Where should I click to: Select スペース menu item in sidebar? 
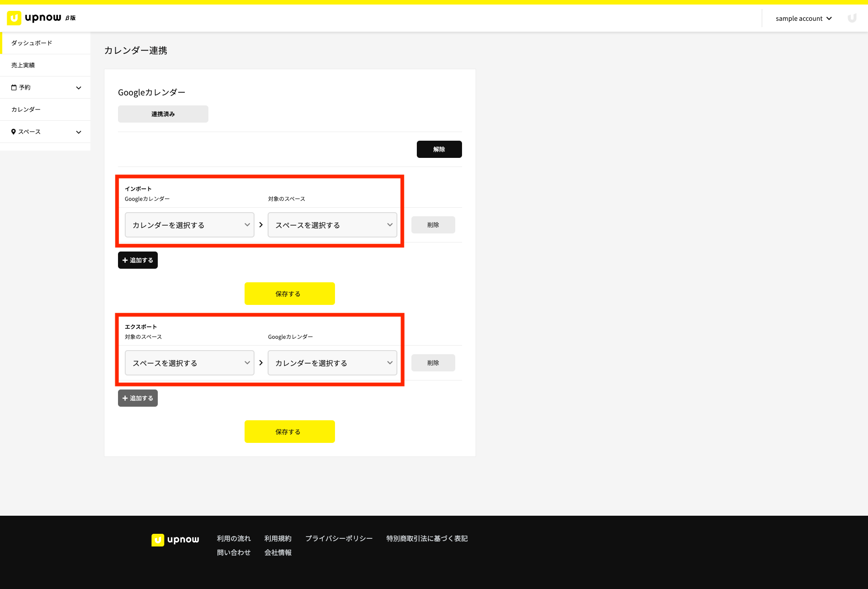(45, 132)
